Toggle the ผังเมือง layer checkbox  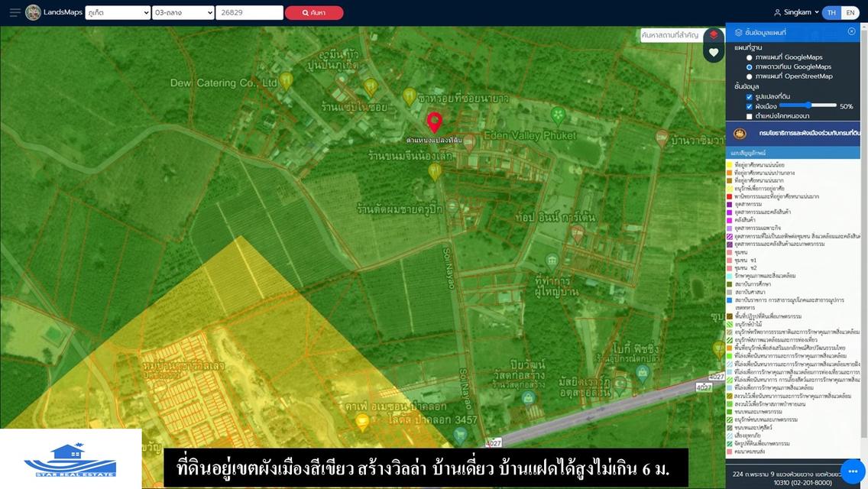[x=749, y=106]
